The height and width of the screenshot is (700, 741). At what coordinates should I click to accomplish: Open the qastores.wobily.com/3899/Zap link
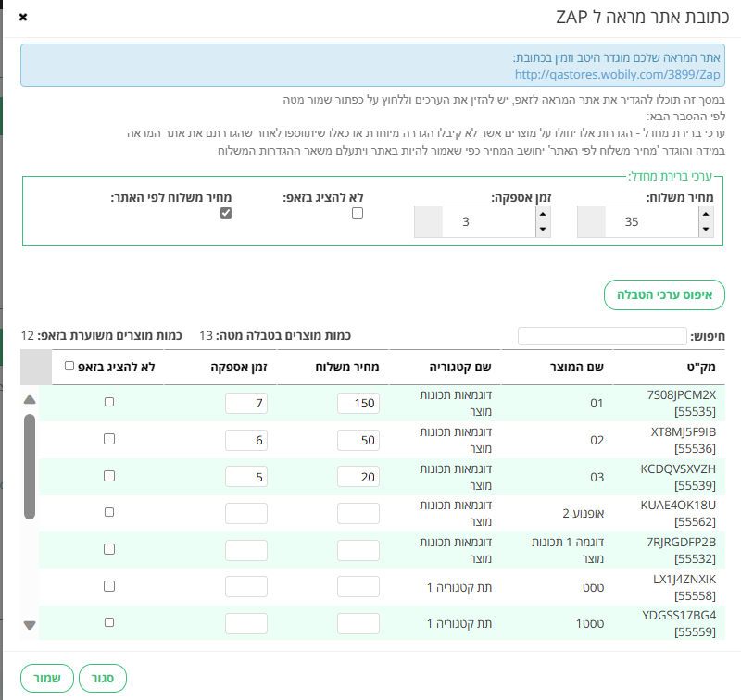click(617, 75)
